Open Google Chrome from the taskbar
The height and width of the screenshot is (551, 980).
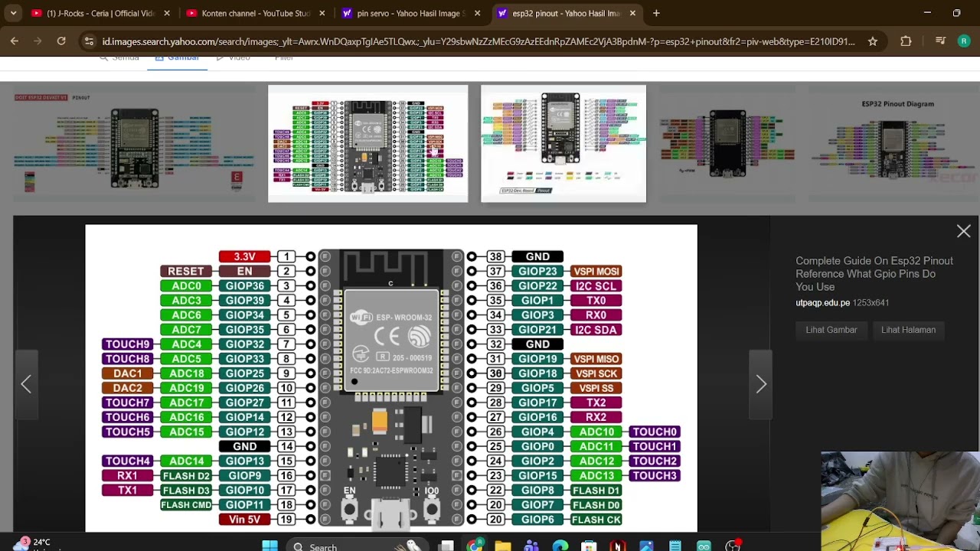pyautogui.click(x=475, y=546)
